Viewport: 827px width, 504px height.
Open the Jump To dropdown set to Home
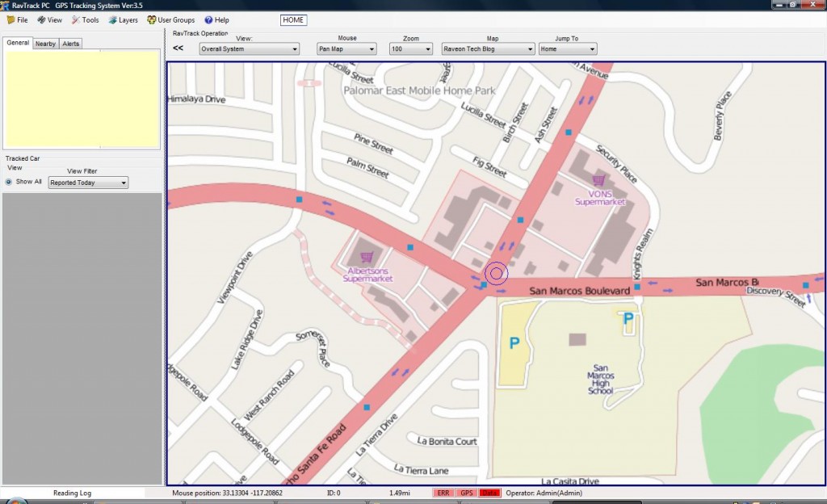tap(565, 48)
